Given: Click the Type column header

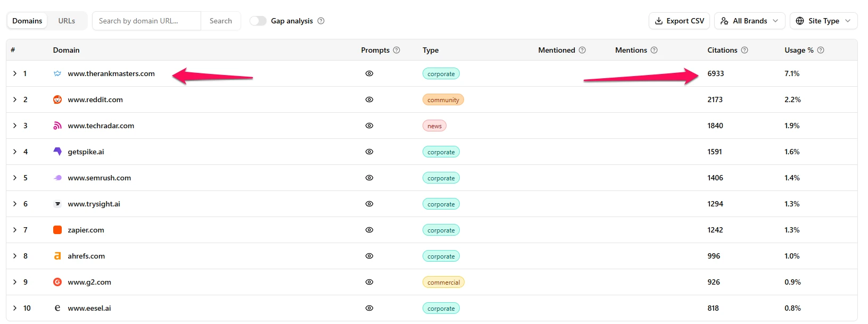Looking at the screenshot, I should point(431,50).
